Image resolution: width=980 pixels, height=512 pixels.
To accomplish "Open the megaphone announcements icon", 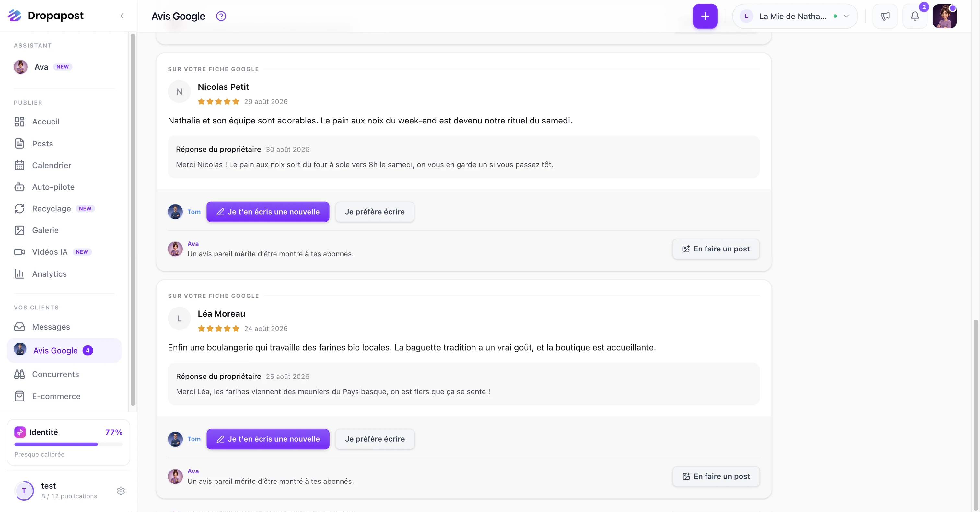I will [x=885, y=16].
